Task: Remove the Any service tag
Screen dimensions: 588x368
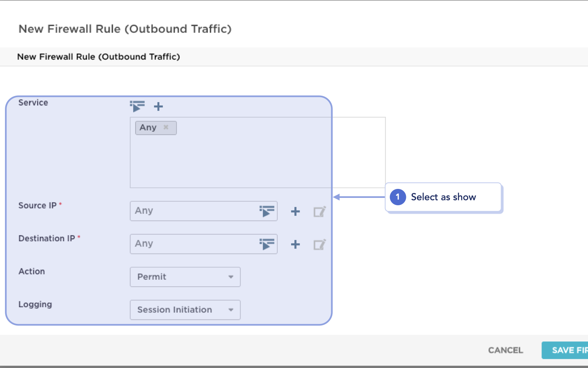Action: coord(166,127)
